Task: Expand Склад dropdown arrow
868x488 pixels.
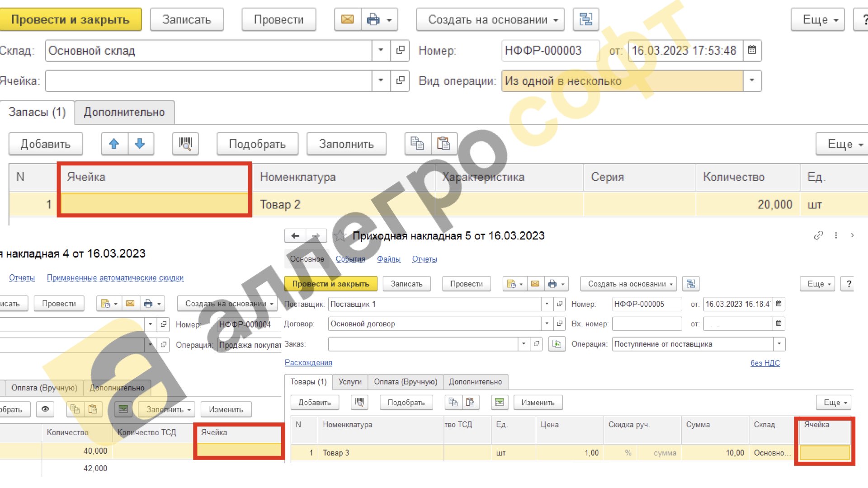Action: click(x=381, y=50)
